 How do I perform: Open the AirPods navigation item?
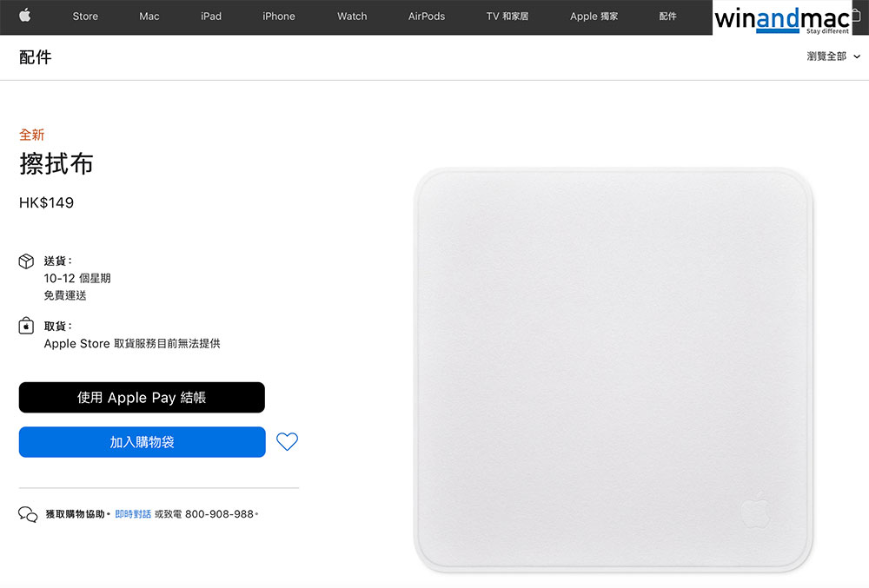tap(427, 16)
